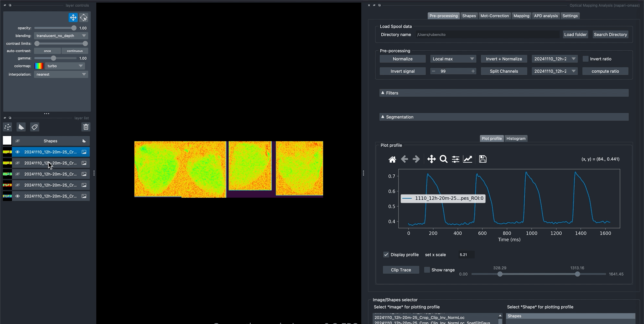Image resolution: width=644 pixels, height=324 pixels.
Task: Click the Normalize button
Action: pos(402,59)
